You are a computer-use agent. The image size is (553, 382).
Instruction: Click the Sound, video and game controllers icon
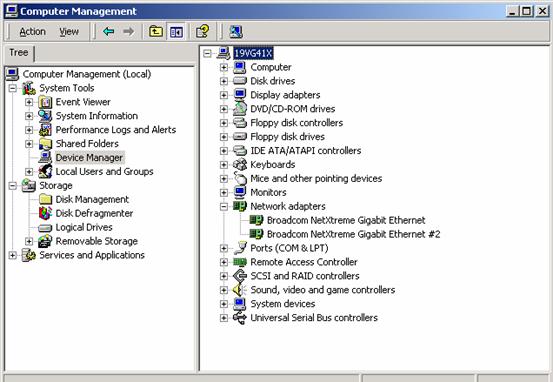pyautogui.click(x=240, y=290)
